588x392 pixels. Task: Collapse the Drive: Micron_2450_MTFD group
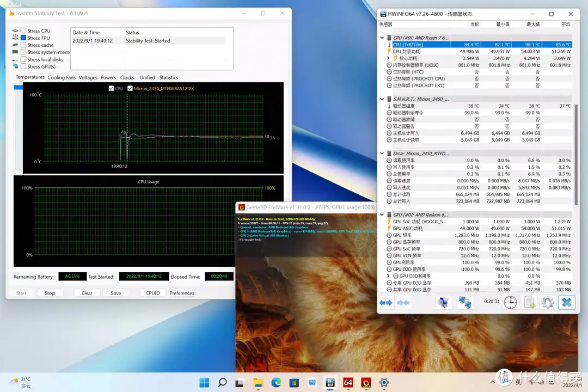coord(382,154)
